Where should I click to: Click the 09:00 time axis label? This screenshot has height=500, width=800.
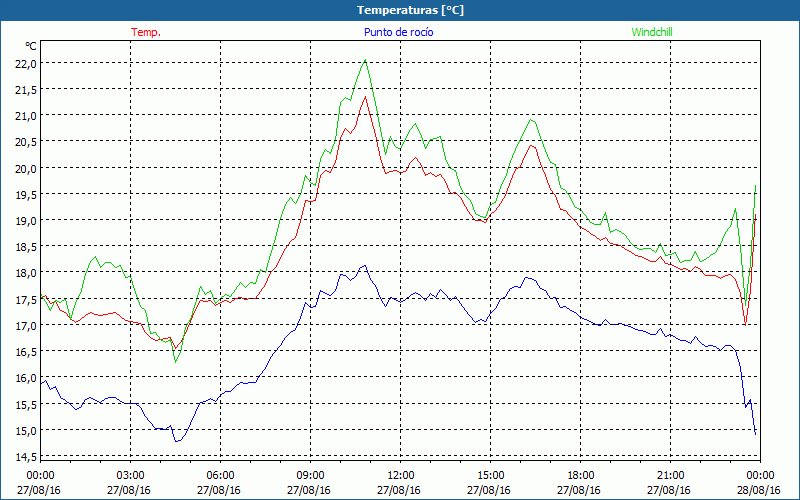coord(311,476)
